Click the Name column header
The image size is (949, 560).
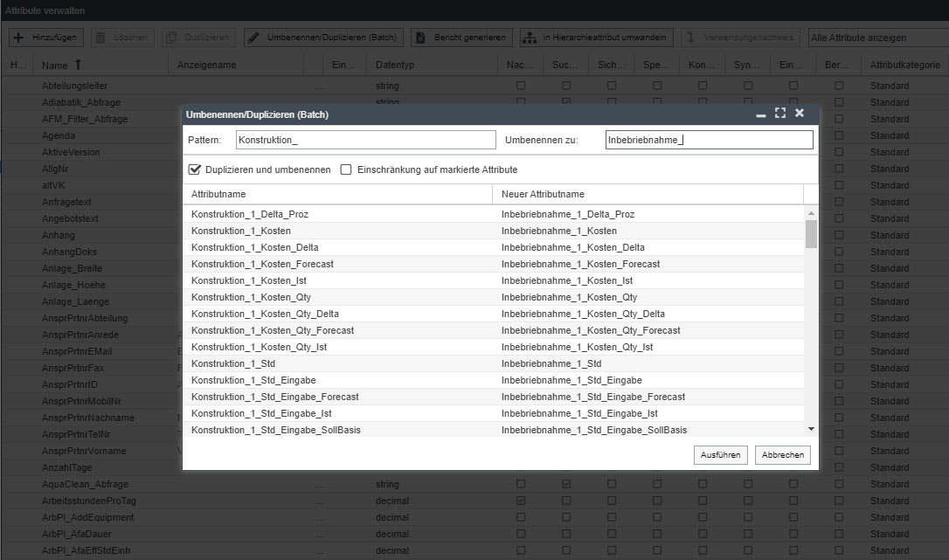point(100,65)
